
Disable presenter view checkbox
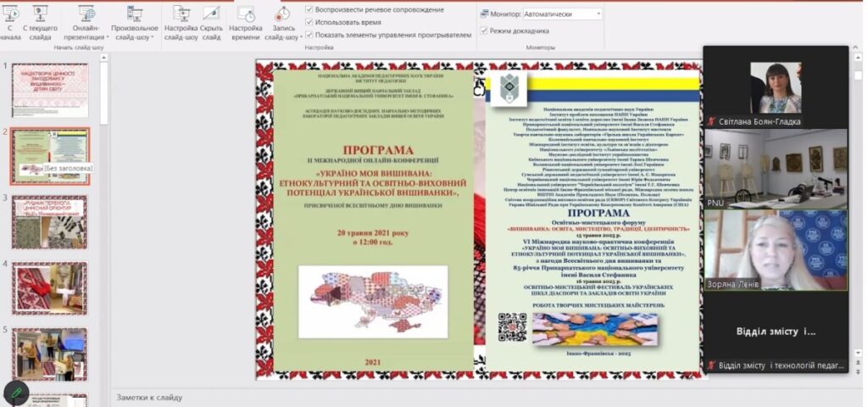click(484, 31)
